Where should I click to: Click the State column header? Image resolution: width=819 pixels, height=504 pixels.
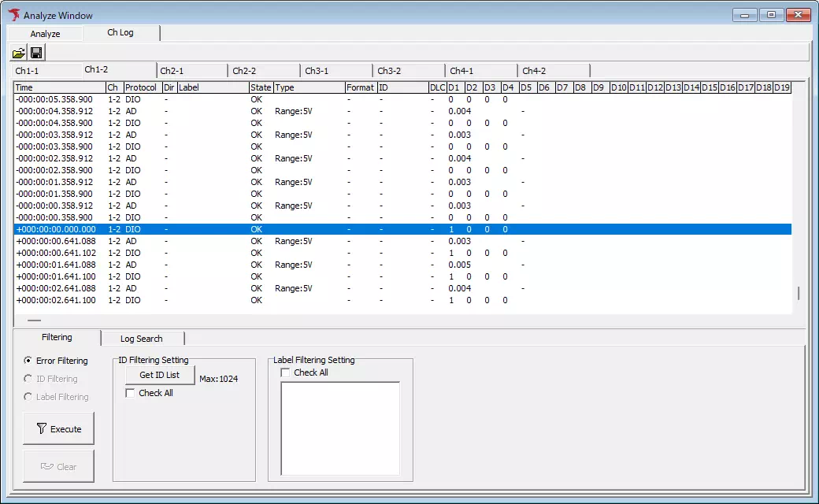click(x=261, y=87)
